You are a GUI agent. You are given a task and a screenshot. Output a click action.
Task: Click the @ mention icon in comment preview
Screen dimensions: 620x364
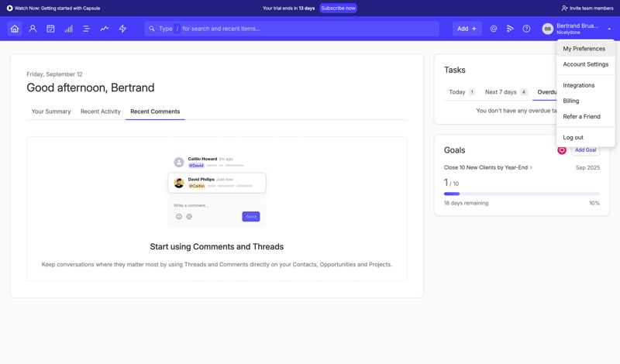click(189, 217)
